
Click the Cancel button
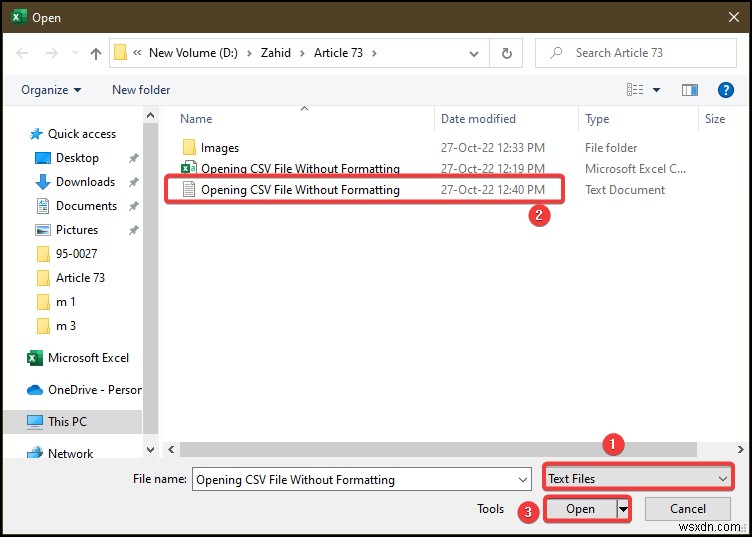click(x=688, y=509)
